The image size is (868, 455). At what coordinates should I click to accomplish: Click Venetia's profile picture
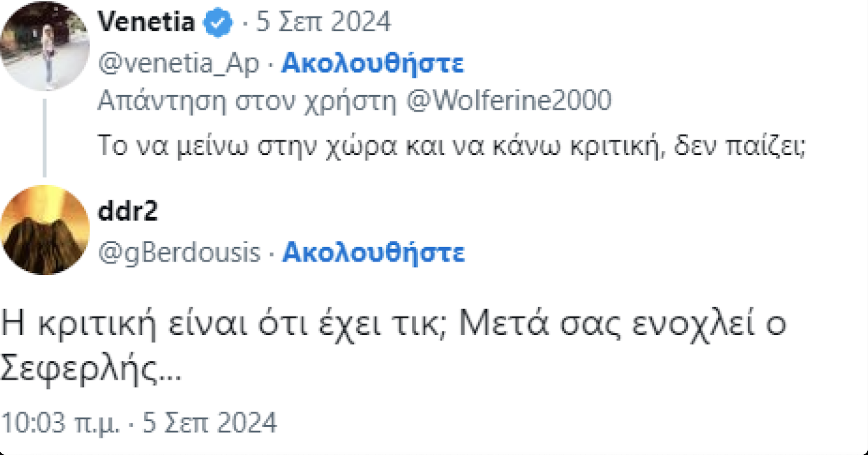pyautogui.click(x=45, y=46)
